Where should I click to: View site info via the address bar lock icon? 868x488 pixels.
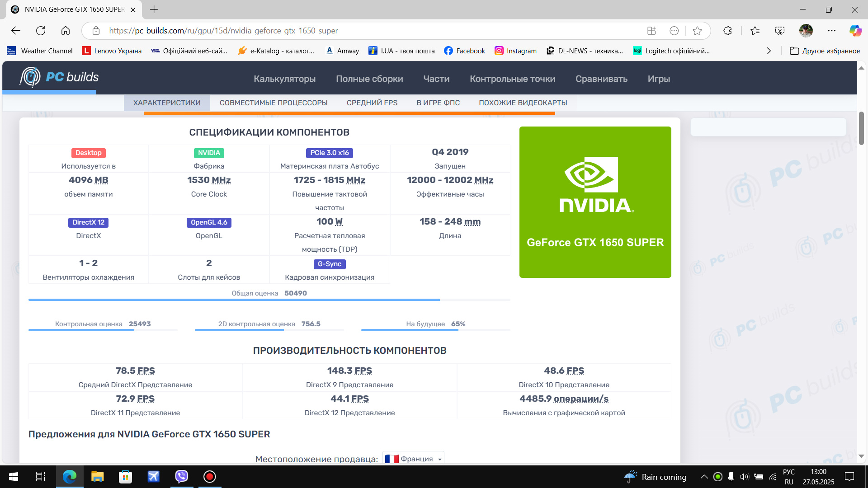point(96,31)
